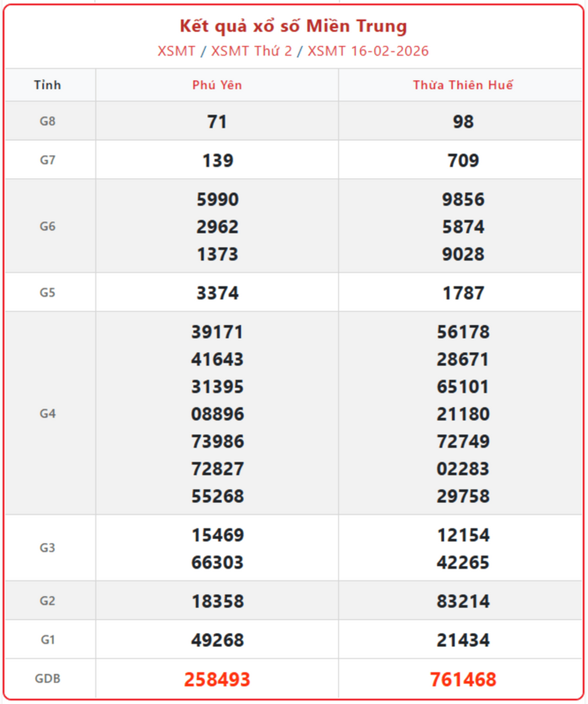Click Thừa Thiên Huế's G7 number 709
Screen dimensions: 588x704
[x=463, y=161]
